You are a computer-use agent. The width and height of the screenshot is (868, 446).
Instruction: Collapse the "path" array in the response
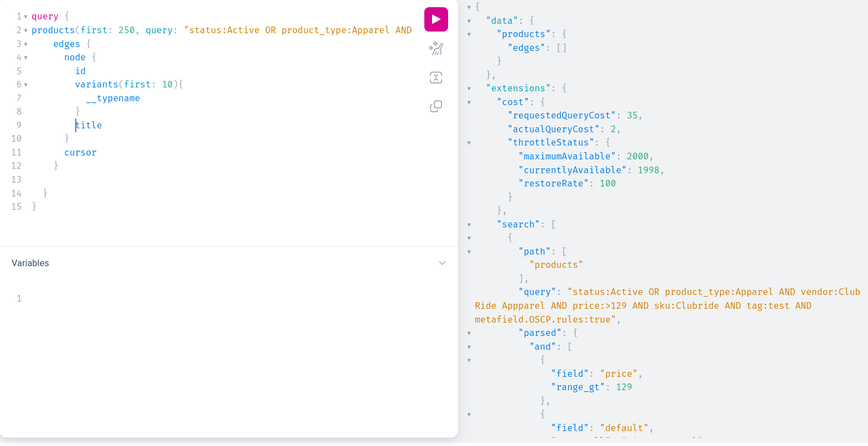point(469,252)
